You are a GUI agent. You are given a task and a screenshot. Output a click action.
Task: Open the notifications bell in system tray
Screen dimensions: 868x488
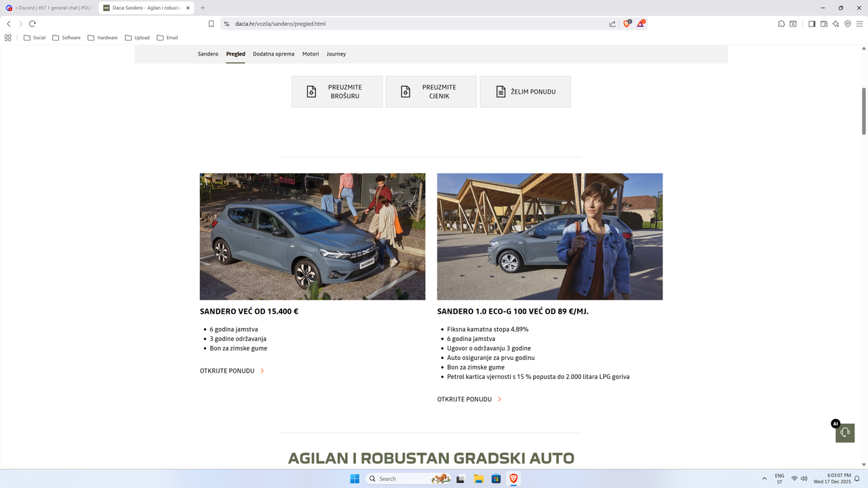[856, 479]
